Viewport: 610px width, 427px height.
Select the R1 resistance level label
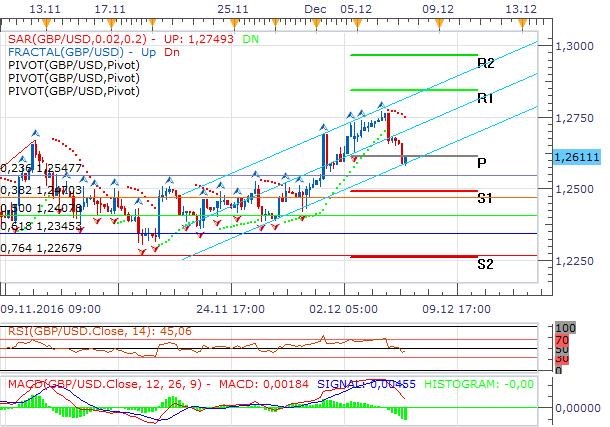point(486,98)
